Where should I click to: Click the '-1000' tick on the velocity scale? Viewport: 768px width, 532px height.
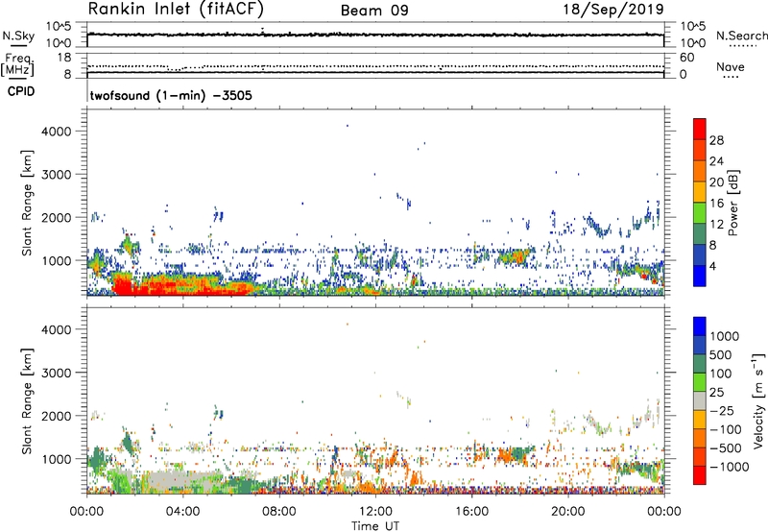click(729, 467)
